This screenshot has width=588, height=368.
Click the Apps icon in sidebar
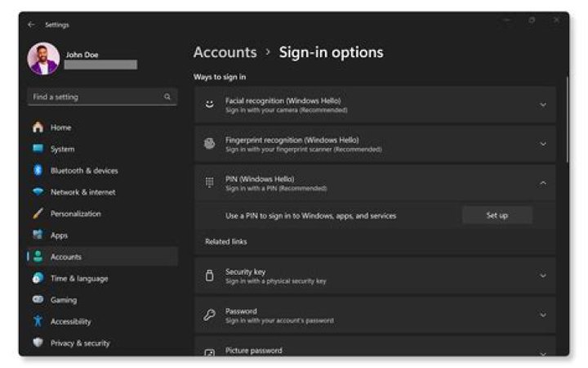pos(38,235)
